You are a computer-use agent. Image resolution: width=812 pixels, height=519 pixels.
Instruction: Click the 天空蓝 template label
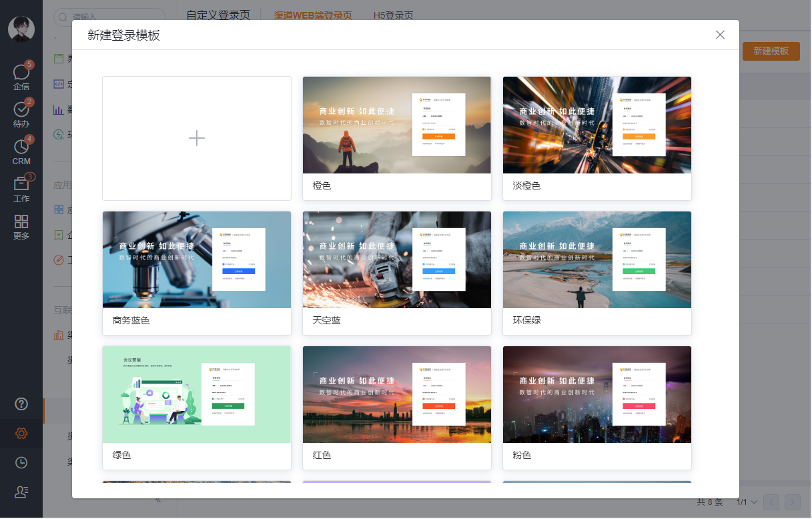(x=326, y=321)
